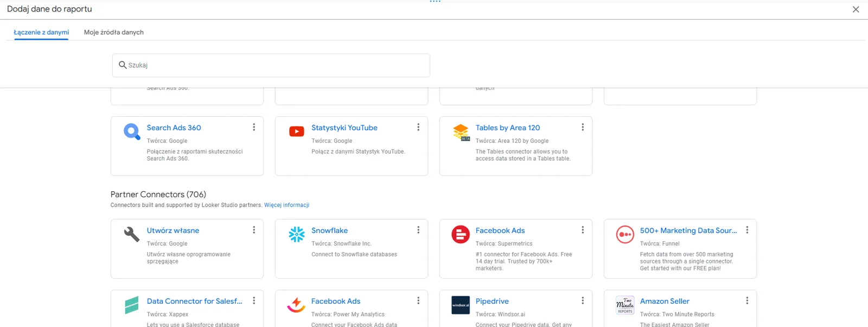868x327 pixels.
Task: Open more options for Statystyki YouTube
Action: (x=418, y=127)
